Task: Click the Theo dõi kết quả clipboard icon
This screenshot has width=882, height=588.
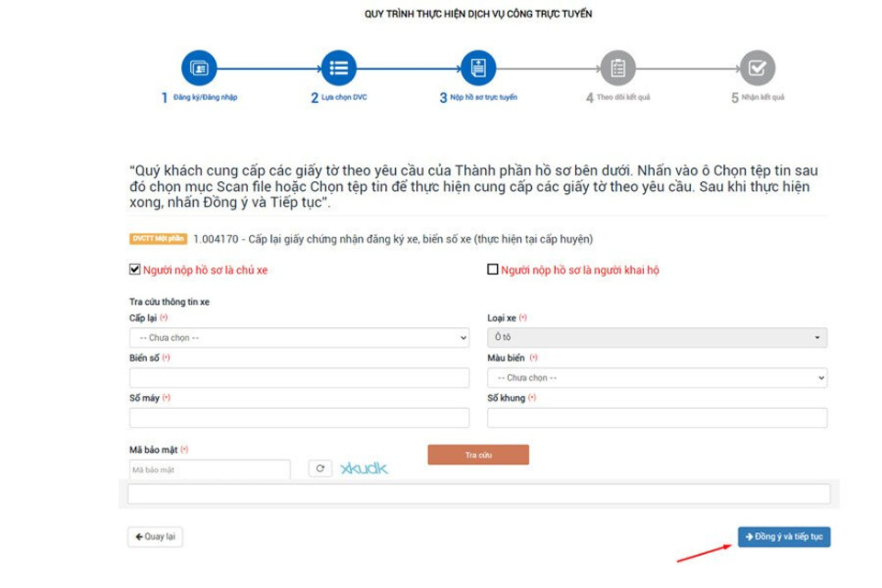Action: (x=617, y=68)
